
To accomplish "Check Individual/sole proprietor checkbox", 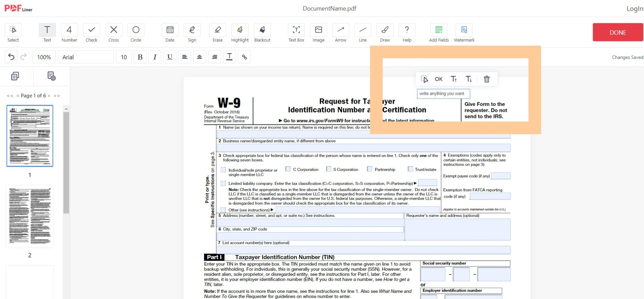I will pos(223,170).
